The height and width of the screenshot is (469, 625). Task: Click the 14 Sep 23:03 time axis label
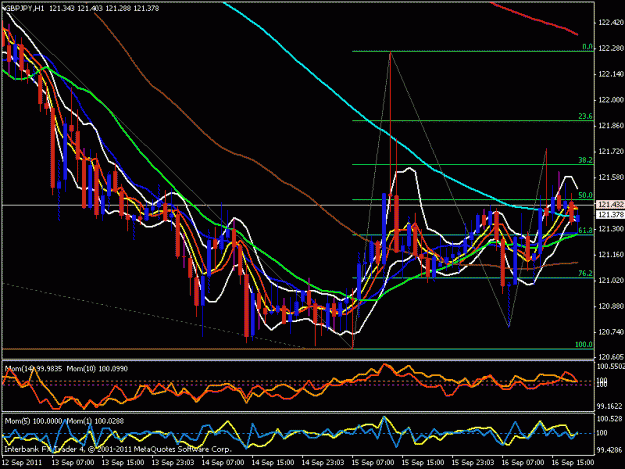click(x=323, y=463)
